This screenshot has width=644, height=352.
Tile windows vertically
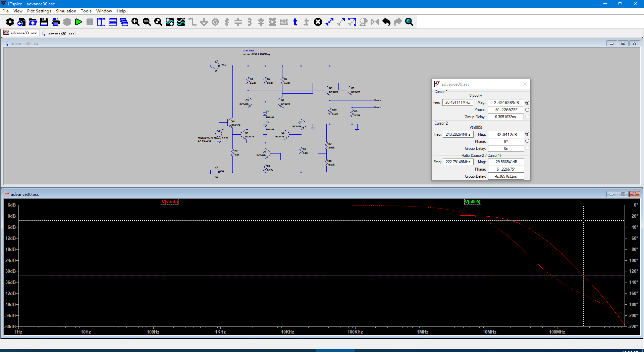[x=101, y=22]
